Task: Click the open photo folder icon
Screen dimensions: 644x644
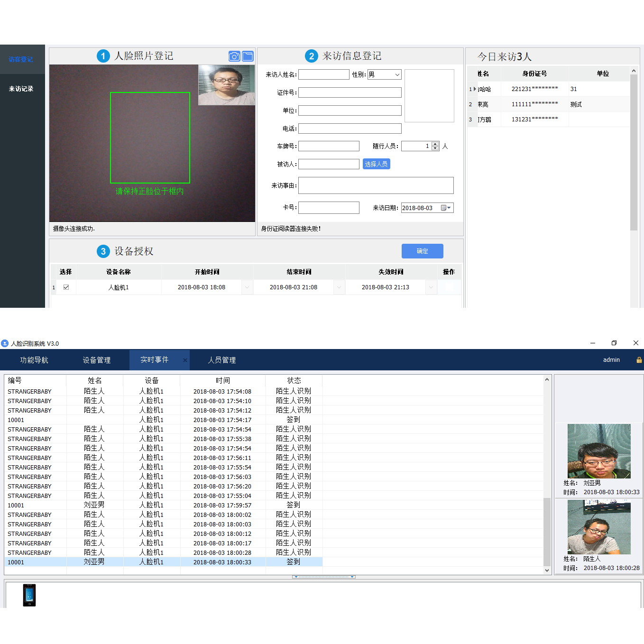Action: [248, 56]
